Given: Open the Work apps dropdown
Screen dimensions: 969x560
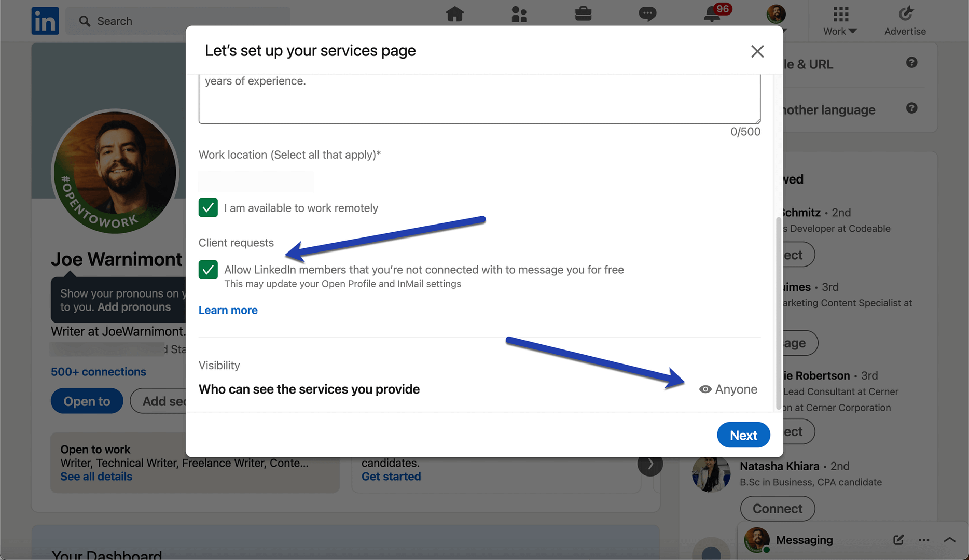Looking at the screenshot, I should pos(839,21).
